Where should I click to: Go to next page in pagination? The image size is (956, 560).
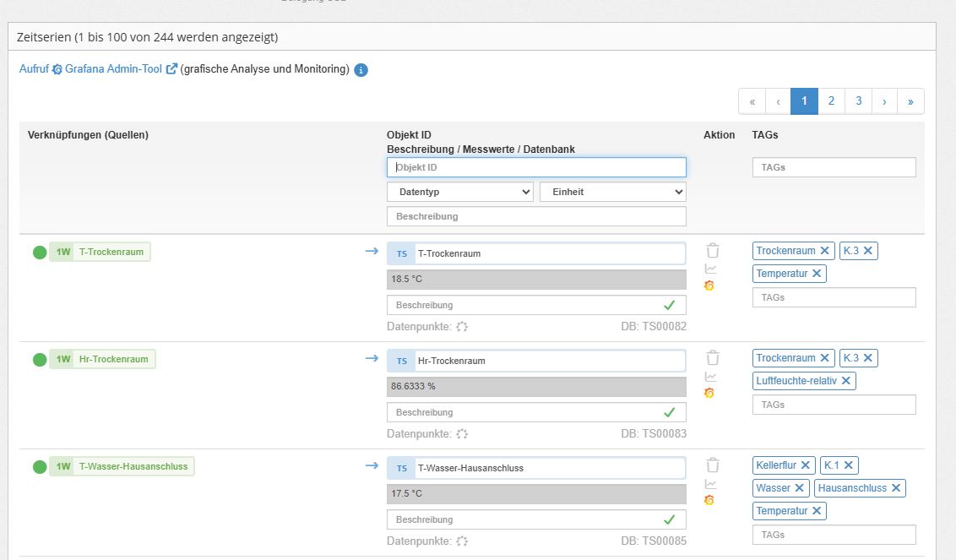pyautogui.click(x=884, y=101)
